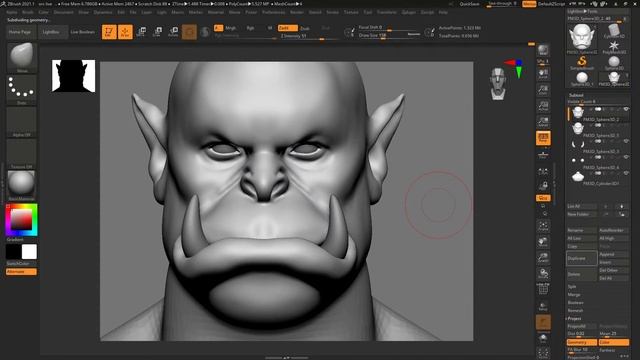Viewport: 640px width, 360px height.
Task: Click the Move icon in right shelf
Action: [x=543, y=242]
